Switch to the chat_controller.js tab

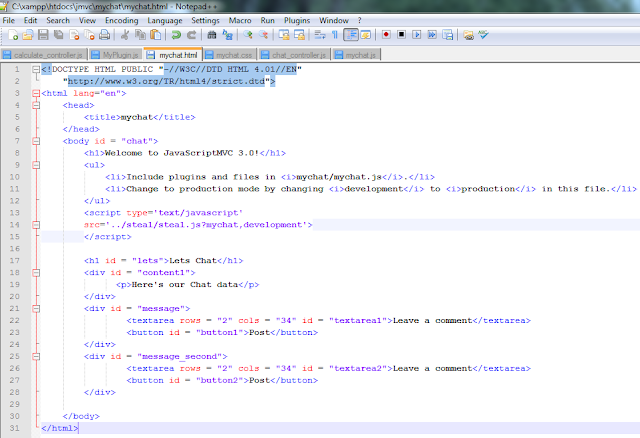pos(294,55)
